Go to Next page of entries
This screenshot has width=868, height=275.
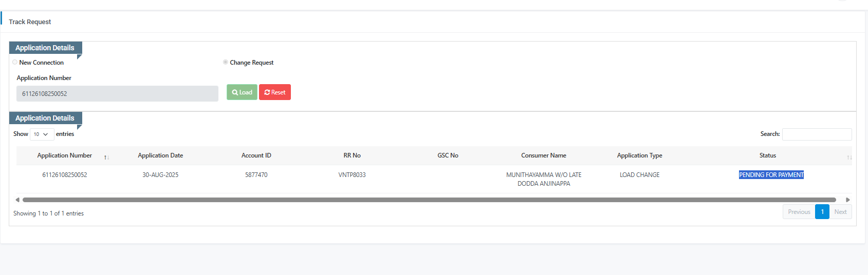coord(840,212)
